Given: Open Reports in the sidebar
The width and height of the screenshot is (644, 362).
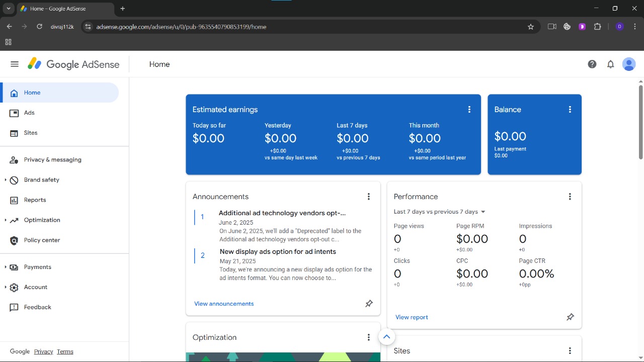Looking at the screenshot, I should coord(60,200).
